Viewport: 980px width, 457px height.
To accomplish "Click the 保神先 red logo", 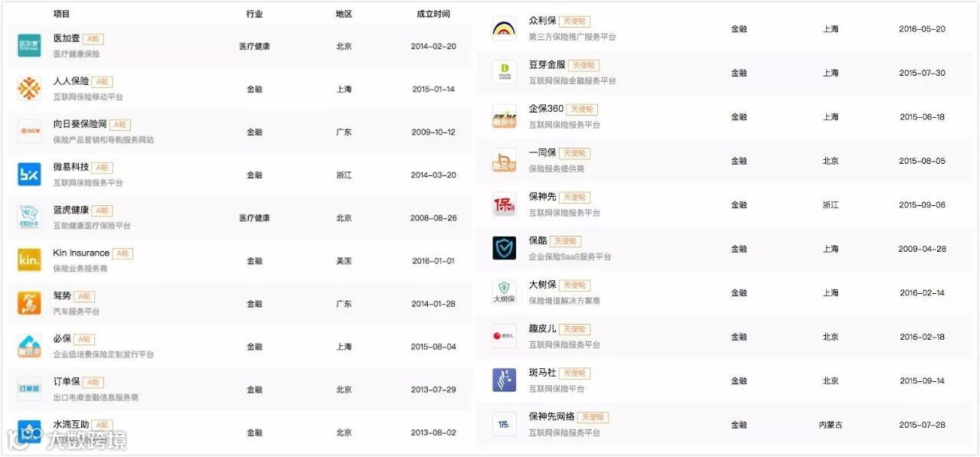I will point(504,204).
